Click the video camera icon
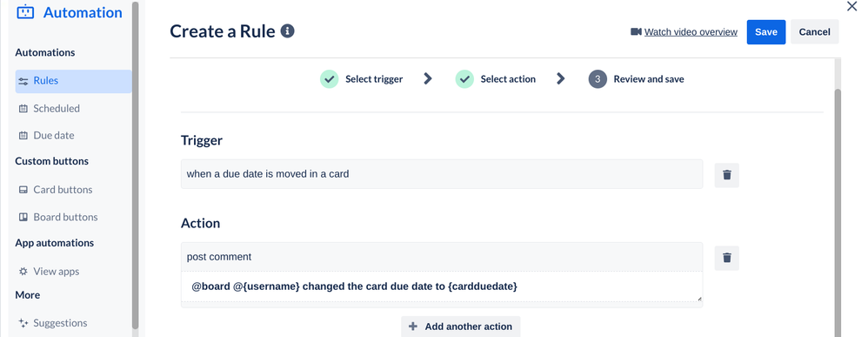The image size is (868, 337). coord(636,31)
